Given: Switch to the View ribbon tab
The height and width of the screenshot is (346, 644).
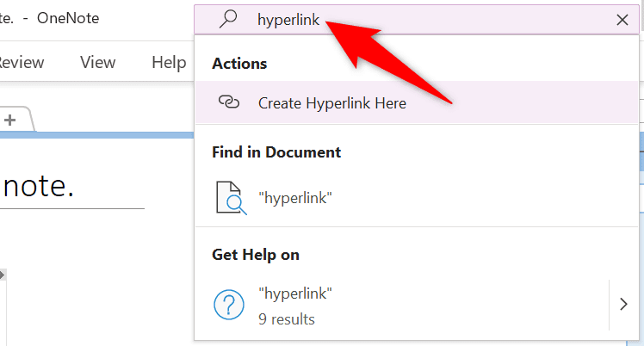Looking at the screenshot, I should [x=97, y=62].
